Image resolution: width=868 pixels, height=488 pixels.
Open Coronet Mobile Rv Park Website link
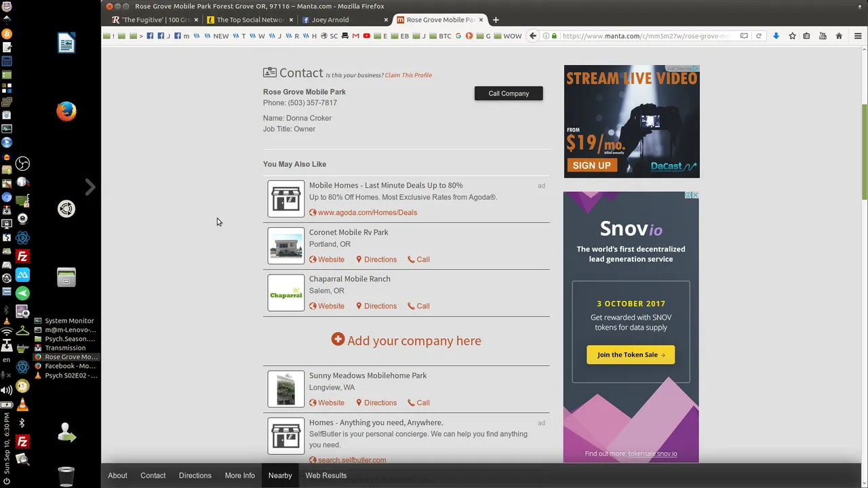(x=327, y=260)
